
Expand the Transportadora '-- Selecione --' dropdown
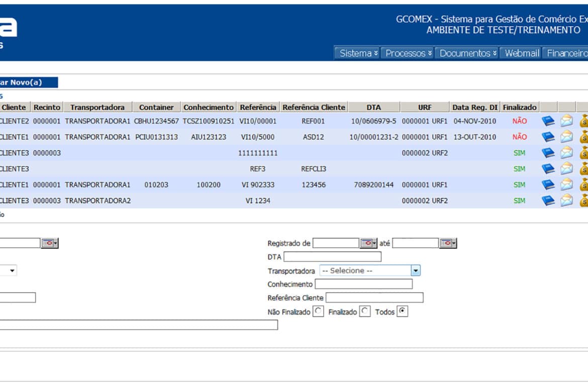coord(416,270)
